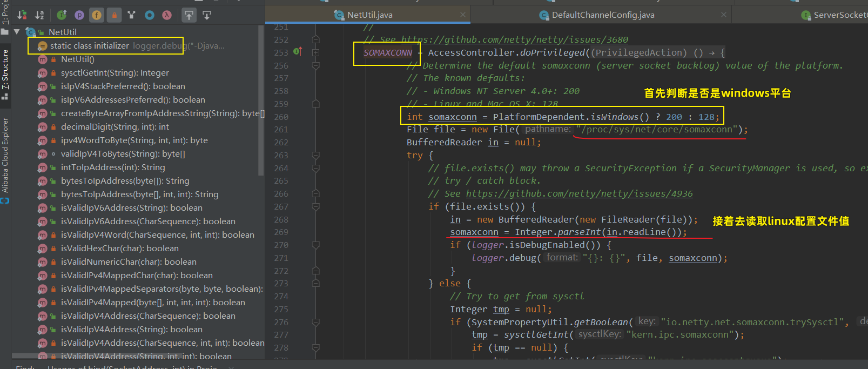868x369 pixels.
Task: Select isValidNumericChar(char): boolean method
Action: coord(129,262)
